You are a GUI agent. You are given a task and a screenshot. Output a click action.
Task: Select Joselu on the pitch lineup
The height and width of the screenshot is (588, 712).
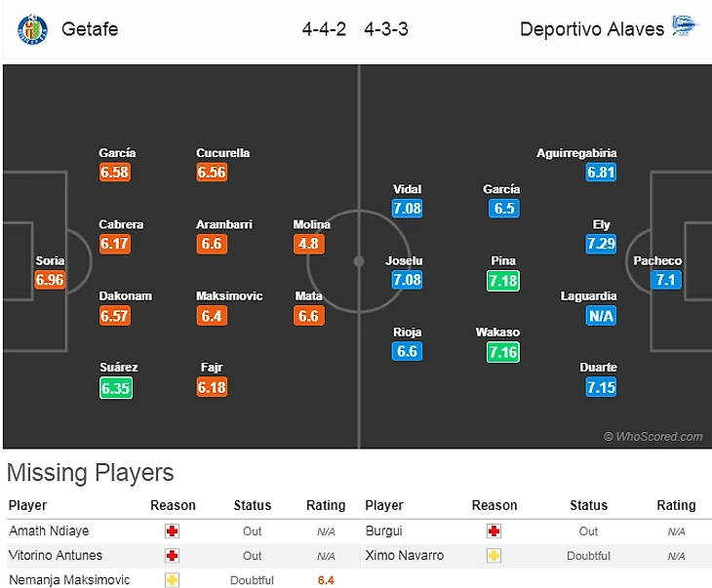(x=404, y=261)
